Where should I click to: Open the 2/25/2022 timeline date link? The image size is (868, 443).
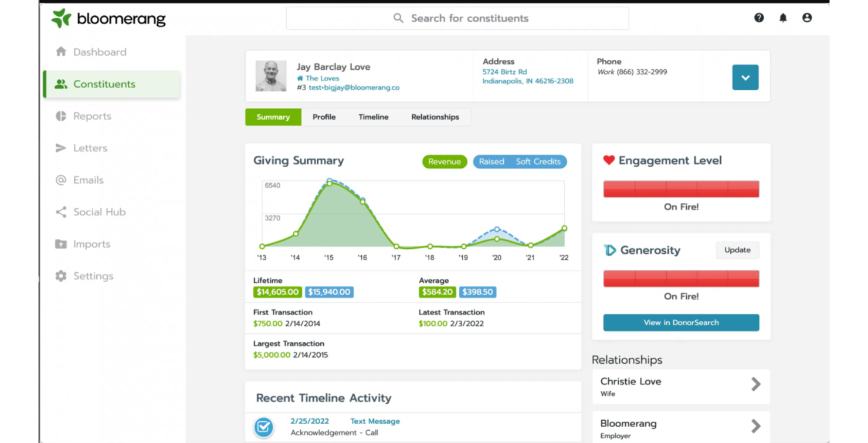coord(310,421)
